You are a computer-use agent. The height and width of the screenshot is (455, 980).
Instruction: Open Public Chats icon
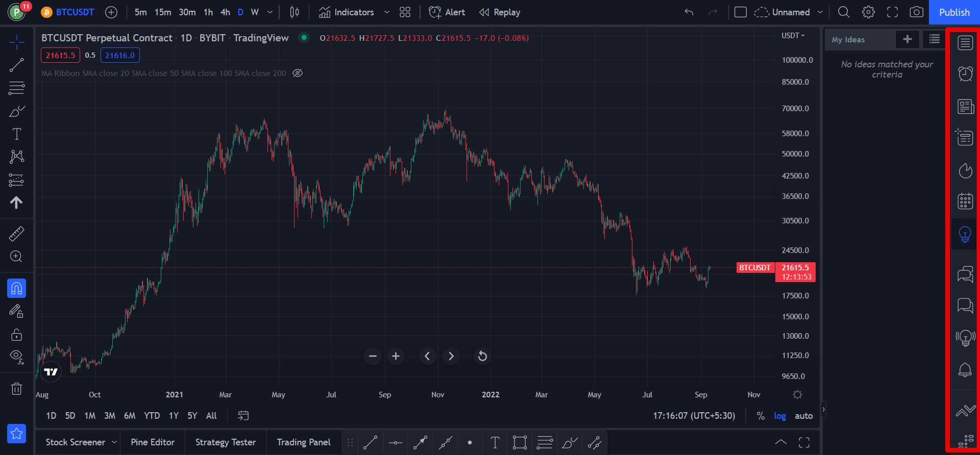click(x=965, y=274)
